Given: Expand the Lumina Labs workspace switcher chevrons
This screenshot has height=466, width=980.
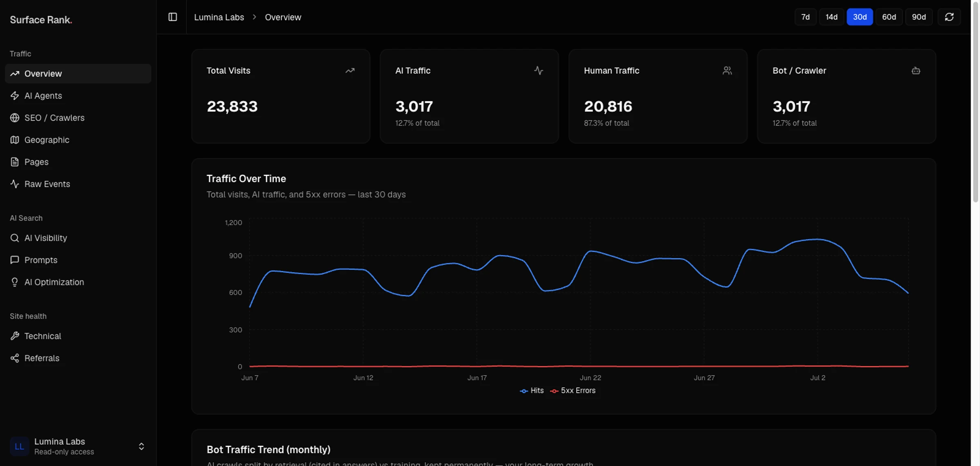Looking at the screenshot, I should 141,446.
